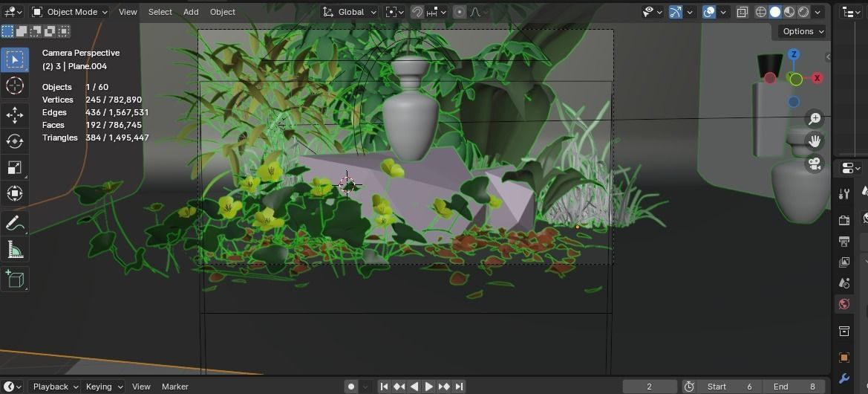Open the timeline Marker menu
The height and width of the screenshot is (394, 868).
175,387
